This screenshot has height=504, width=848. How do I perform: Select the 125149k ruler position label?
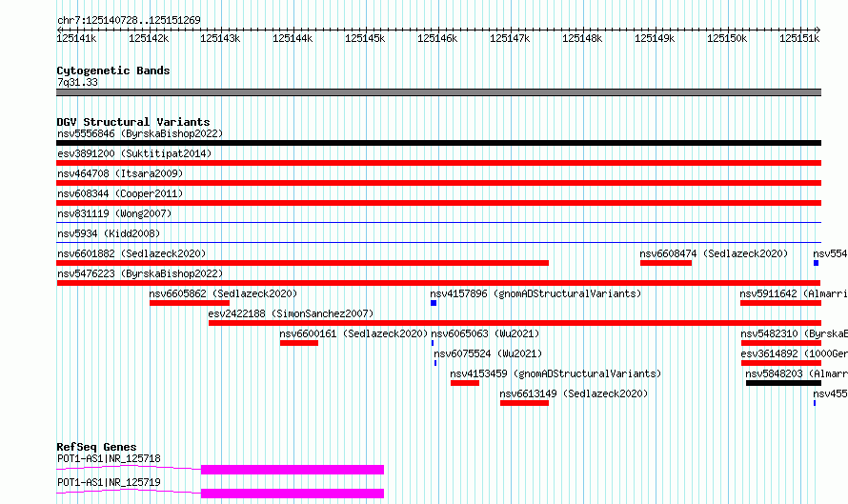click(x=655, y=38)
